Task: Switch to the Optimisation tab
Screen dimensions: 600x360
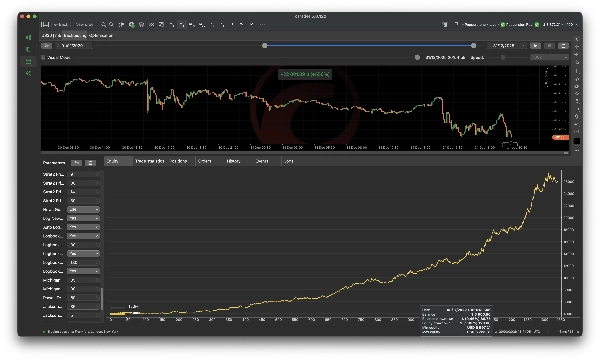Action: [x=101, y=36]
